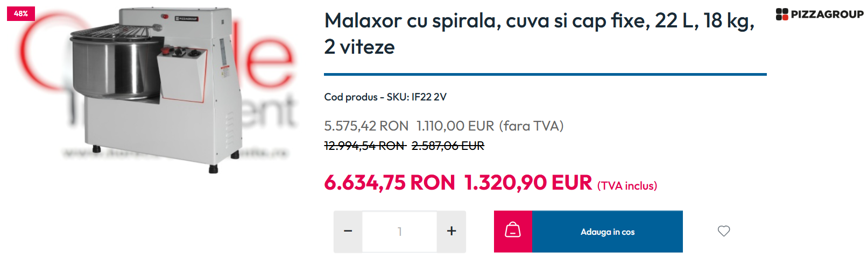This screenshot has height=267, width=868.
Task: Click the 1.110,00 EUR price
Action: coord(455,126)
